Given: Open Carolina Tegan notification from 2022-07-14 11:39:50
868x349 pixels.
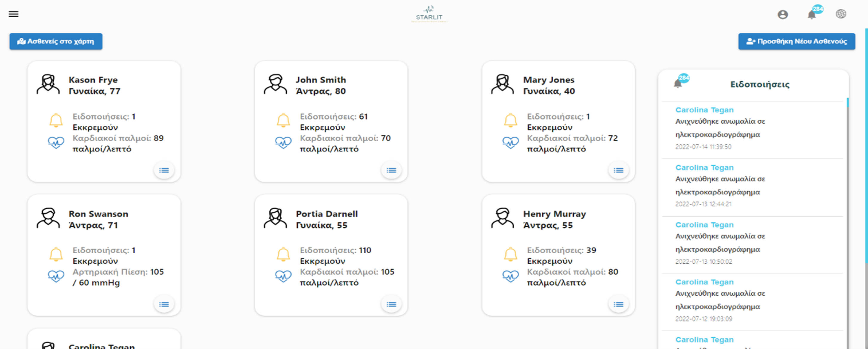Looking at the screenshot, I should pos(753,129).
